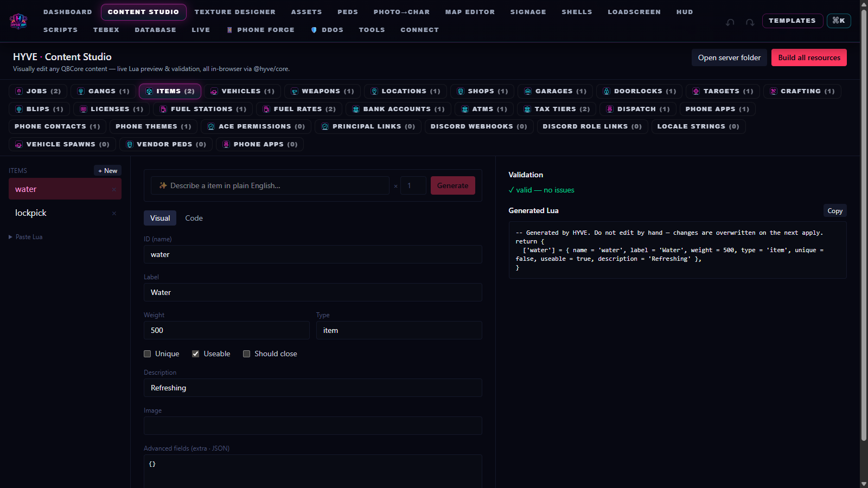Switch to the Visual tab

point(160,218)
